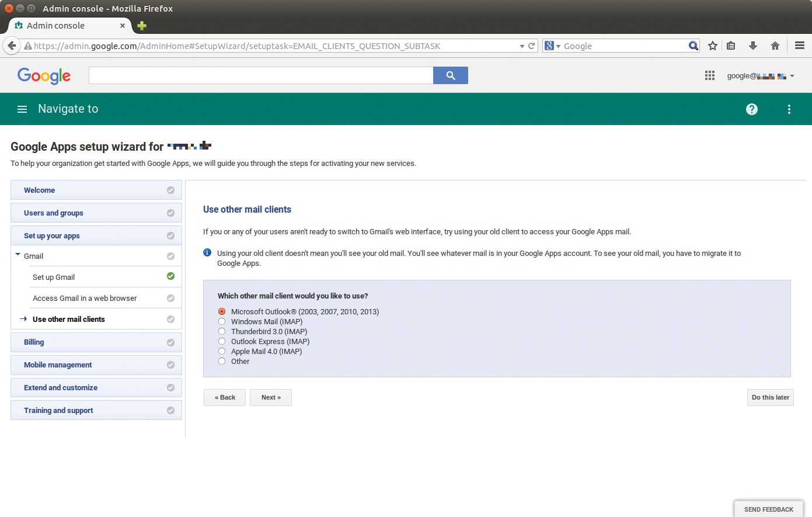Open the Users and groups section
The width and height of the screenshot is (812, 517).
point(96,213)
